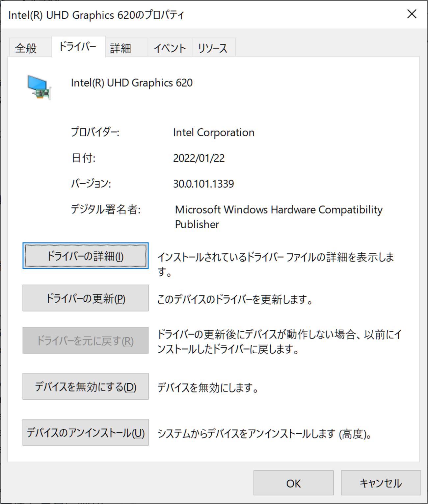The height and width of the screenshot is (504, 428).
Task: Dismiss the dialog with キャンセル
Action: tap(381, 483)
